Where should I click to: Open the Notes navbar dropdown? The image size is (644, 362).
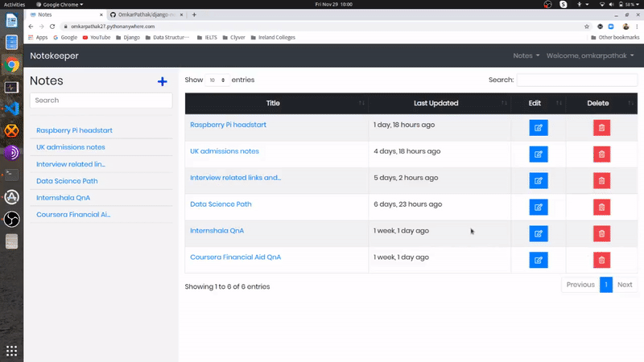pos(526,56)
